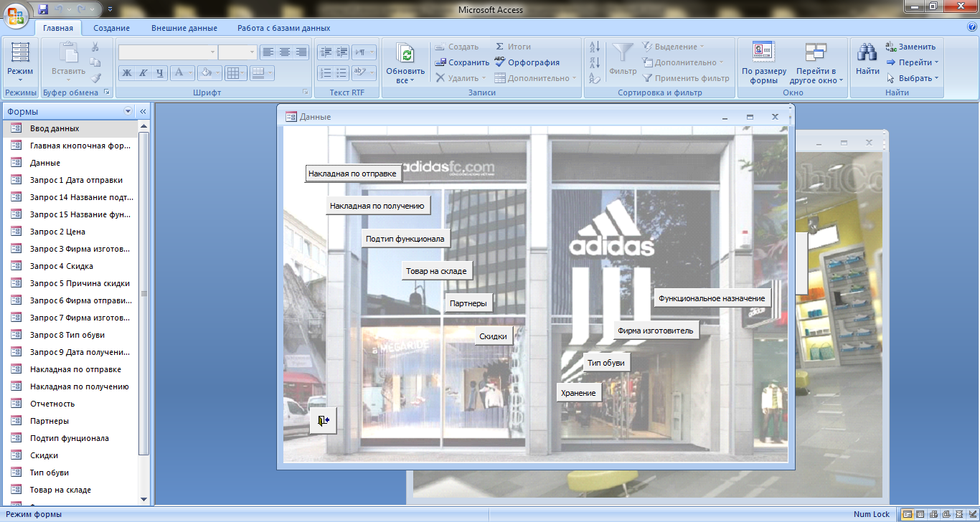
Task: Open the Выделение filter dropdown
Action: pyautogui.click(x=673, y=47)
